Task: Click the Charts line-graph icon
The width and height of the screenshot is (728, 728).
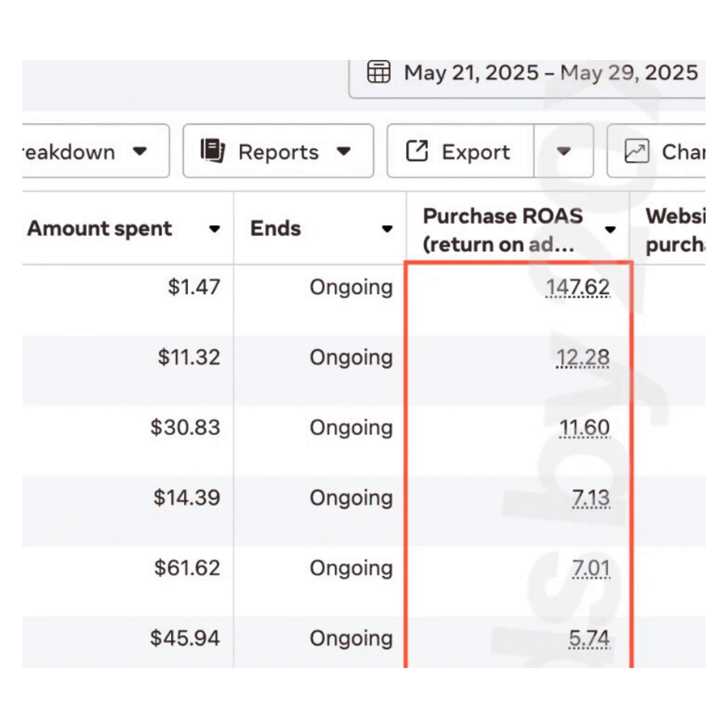Action: pyautogui.click(x=636, y=151)
